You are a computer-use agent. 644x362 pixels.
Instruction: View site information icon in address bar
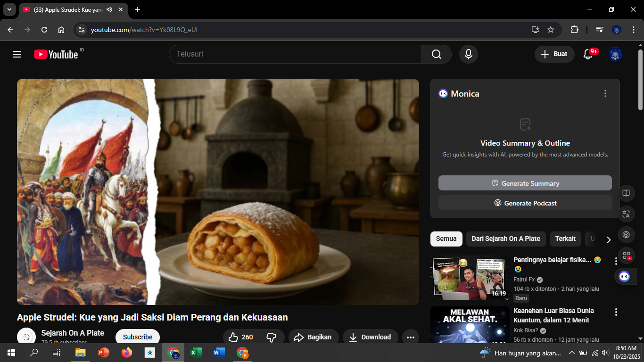(x=82, y=30)
